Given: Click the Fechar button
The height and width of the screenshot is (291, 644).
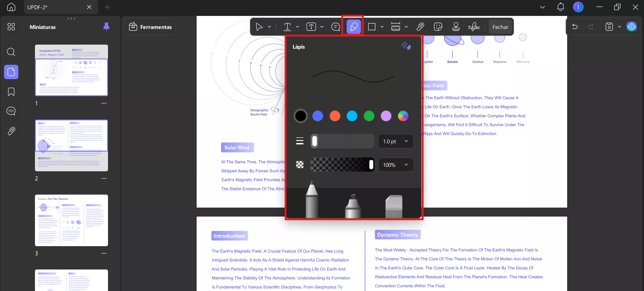Looking at the screenshot, I should [500, 27].
